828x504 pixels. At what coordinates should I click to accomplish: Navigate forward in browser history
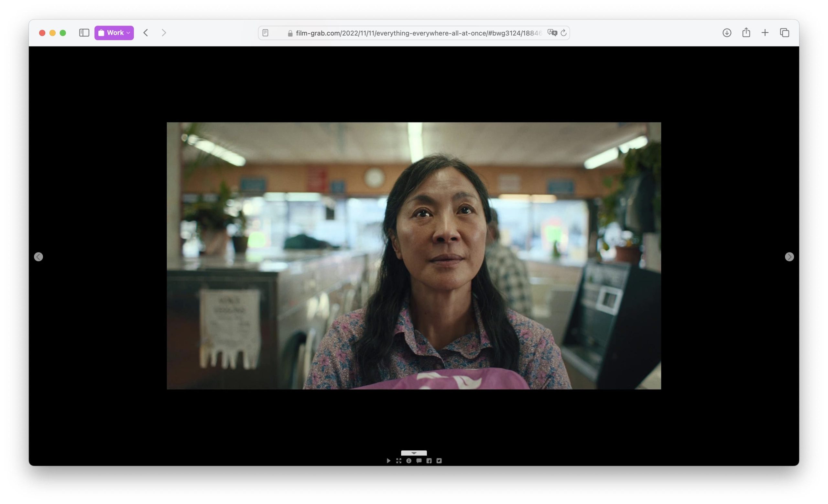click(x=164, y=33)
